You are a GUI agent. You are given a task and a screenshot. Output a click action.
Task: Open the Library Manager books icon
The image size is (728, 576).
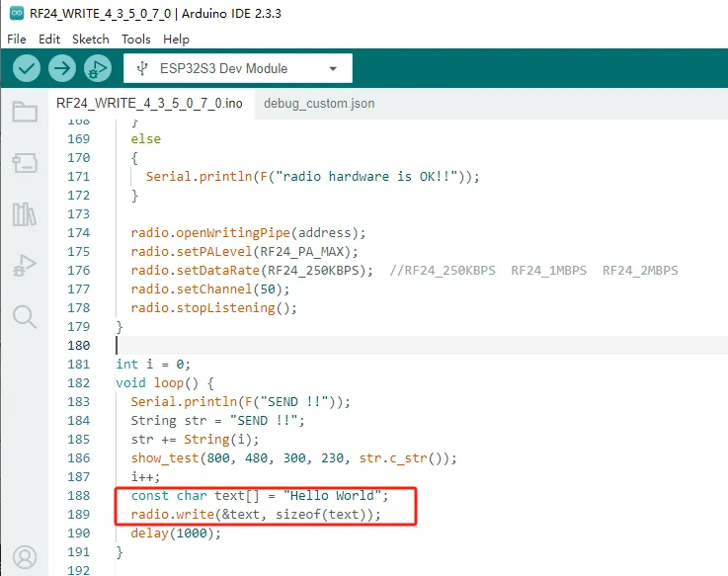point(25,213)
